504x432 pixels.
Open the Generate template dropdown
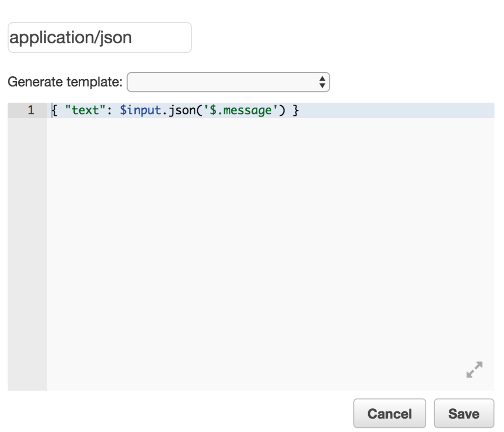[228, 82]
